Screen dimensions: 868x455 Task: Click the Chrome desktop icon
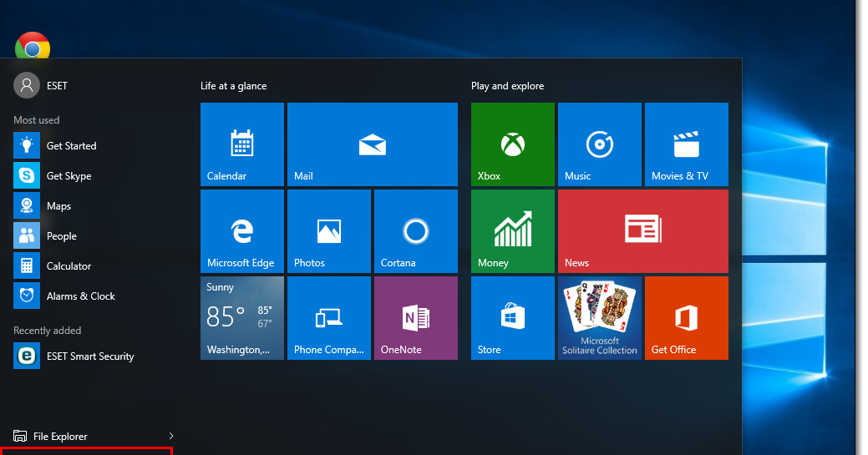click(33, 45)
